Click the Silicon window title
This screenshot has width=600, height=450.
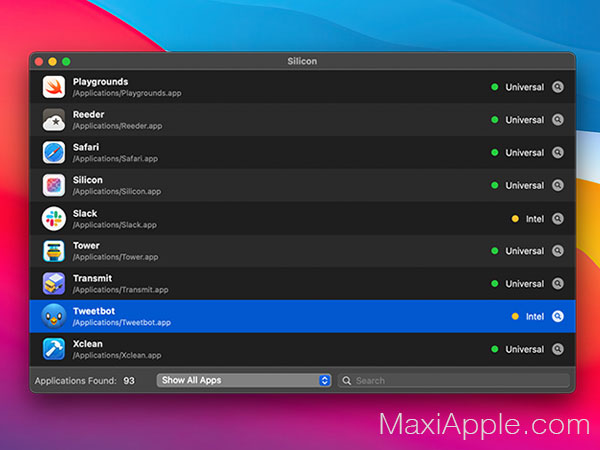(x=302, y=61)
